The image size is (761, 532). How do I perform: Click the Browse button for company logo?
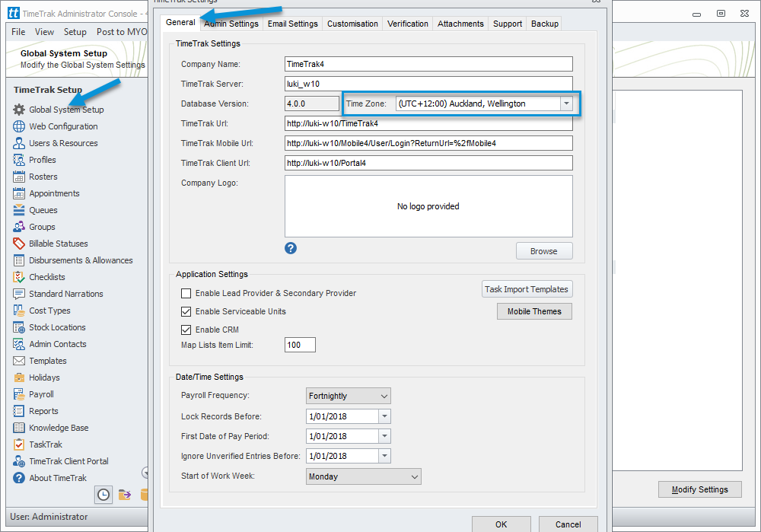(x=543, y=251)
